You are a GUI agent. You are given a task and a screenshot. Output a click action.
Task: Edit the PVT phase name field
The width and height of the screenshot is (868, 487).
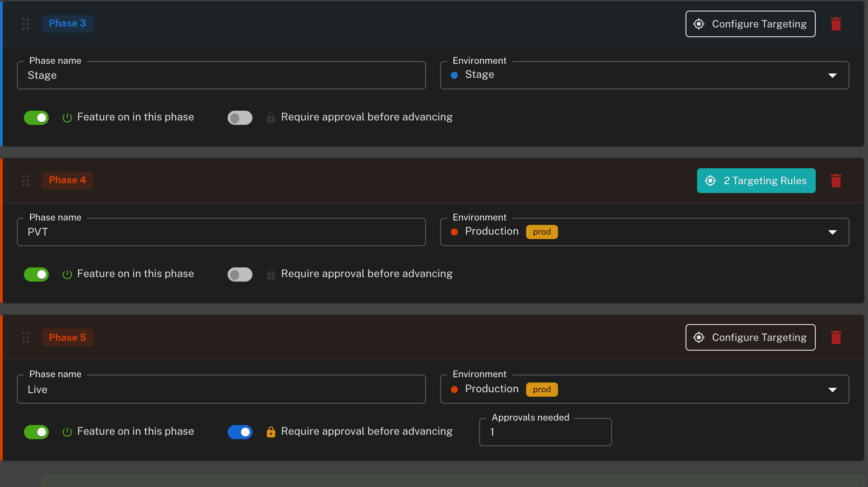(221, 232)
